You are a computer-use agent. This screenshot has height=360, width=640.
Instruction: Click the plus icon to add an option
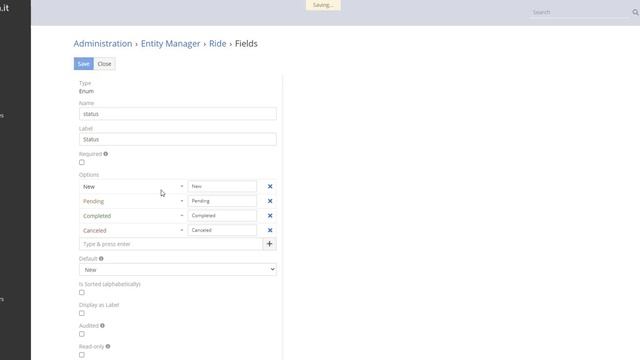(x=269, y=244)
